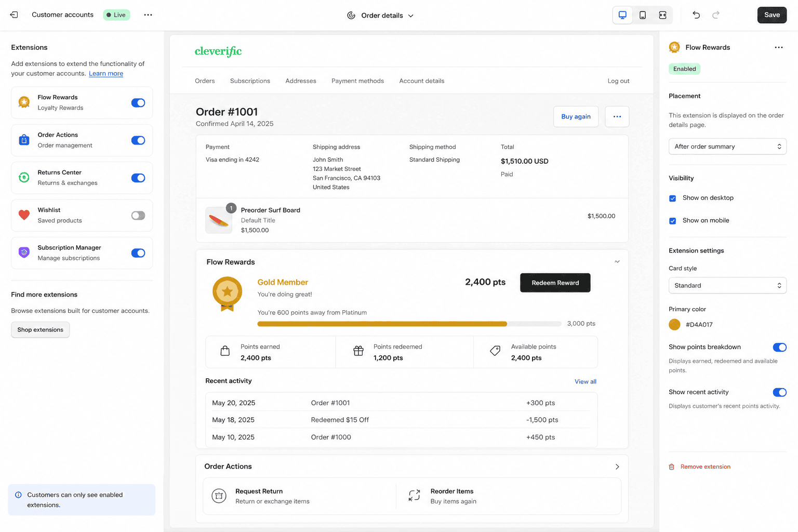Click the Learn more link
Image resolution: width=798 pixels, height=532 pixels.
tap(106, 74)
